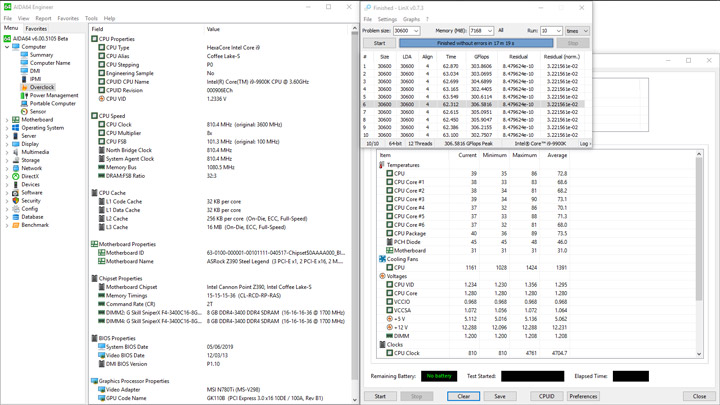Click the Server icon in the tree
The height and width of the screenshot is (405, 720).
(x=16, y=136)
